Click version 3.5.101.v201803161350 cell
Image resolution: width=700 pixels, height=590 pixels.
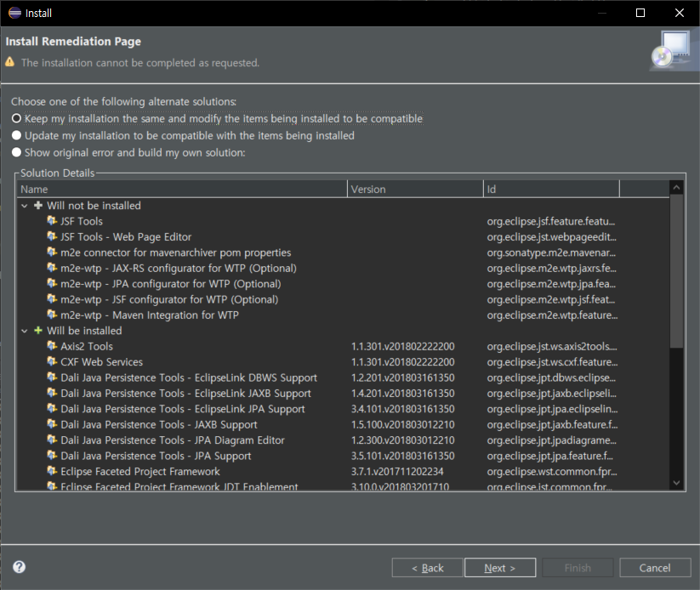pos(402,456)
